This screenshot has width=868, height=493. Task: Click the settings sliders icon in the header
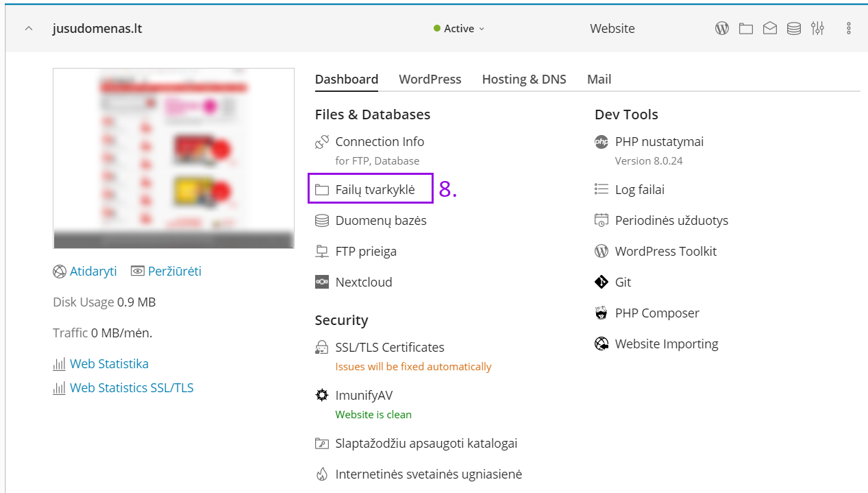pyautogui.click(x=817, y=29)
